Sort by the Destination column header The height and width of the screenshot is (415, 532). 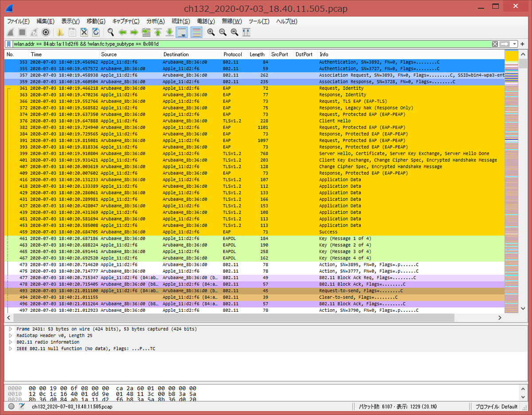pyautogui.click(x=191, y=54)
